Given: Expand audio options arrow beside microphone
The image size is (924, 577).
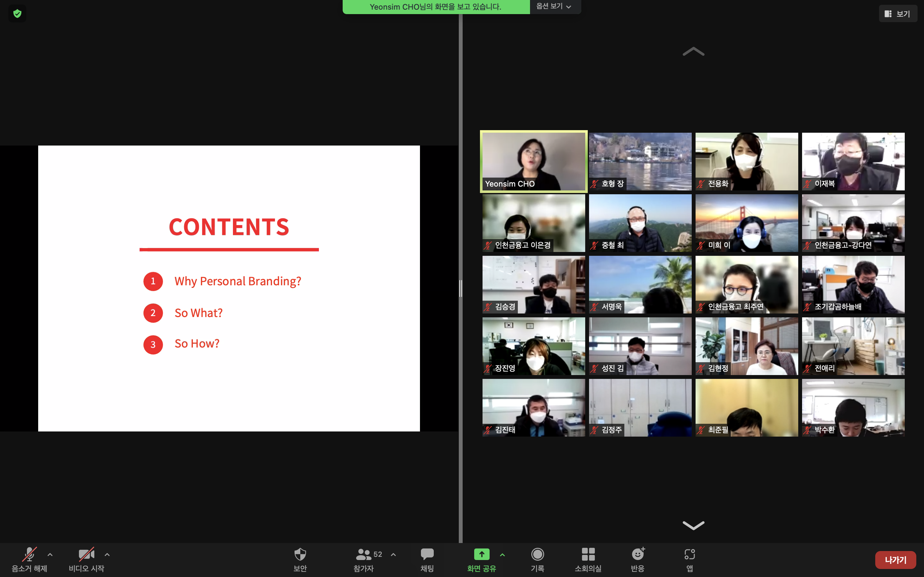Looking at the screenshot, I should pos(50,555).
